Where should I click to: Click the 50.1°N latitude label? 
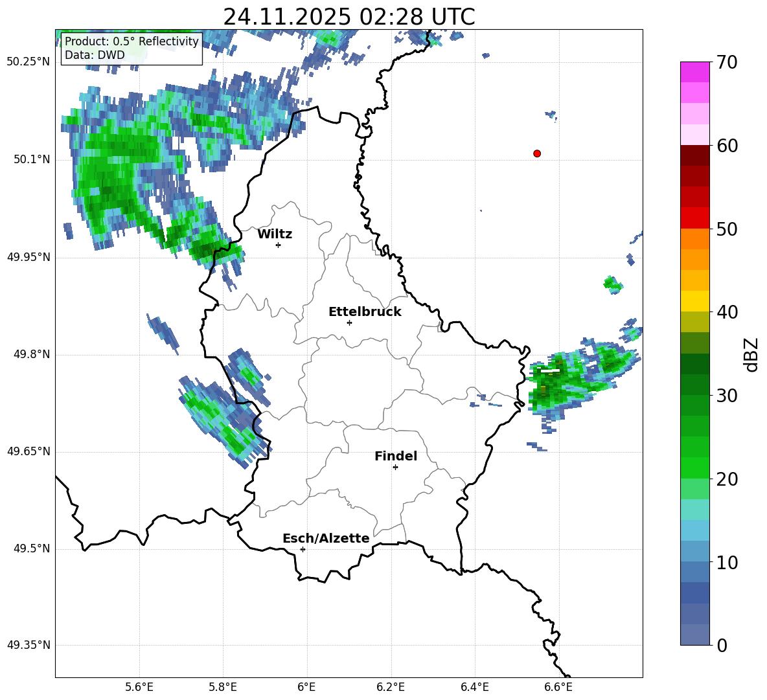click(x=32, y=160)
